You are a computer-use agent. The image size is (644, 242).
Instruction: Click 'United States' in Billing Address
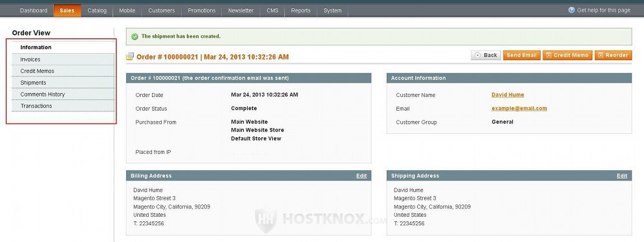coord(149,215)
